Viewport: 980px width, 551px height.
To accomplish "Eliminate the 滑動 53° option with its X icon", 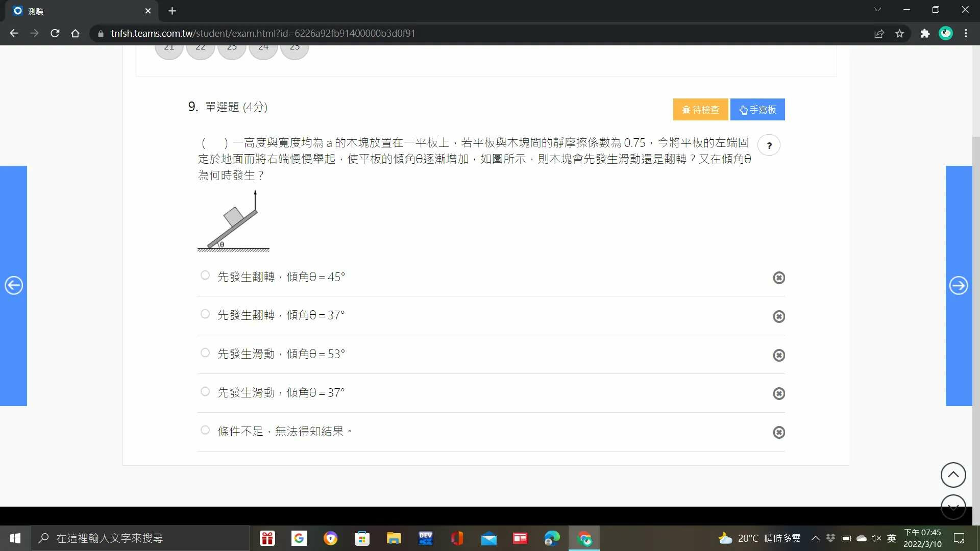I will [779, 355].
